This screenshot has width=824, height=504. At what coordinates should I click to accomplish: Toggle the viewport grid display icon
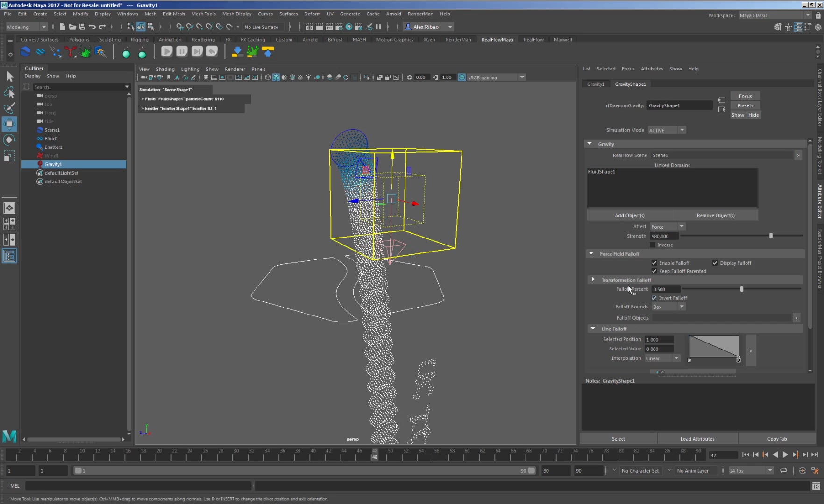[x=206, y=77]
